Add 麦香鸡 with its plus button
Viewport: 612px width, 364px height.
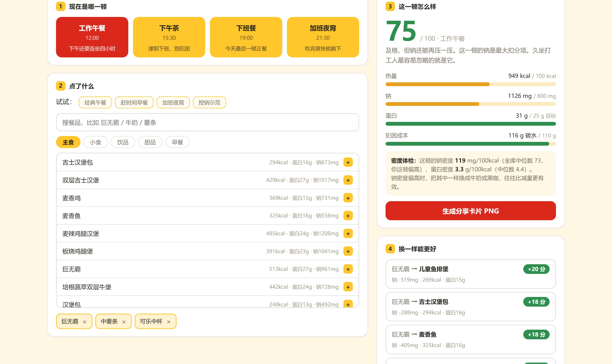pos(348,198)
